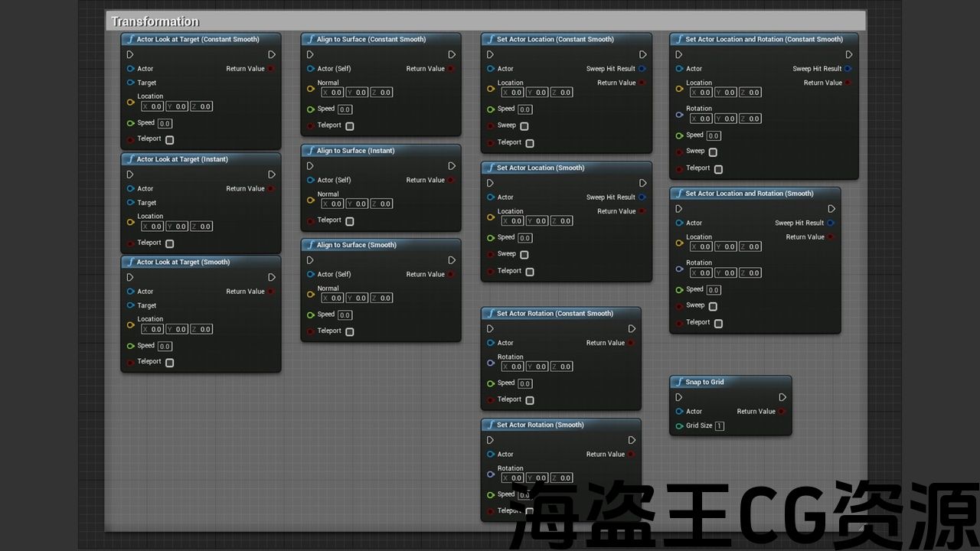
Task: Click Normal pin on Align to Surface (Smooth)
Action: pos(310,294)
